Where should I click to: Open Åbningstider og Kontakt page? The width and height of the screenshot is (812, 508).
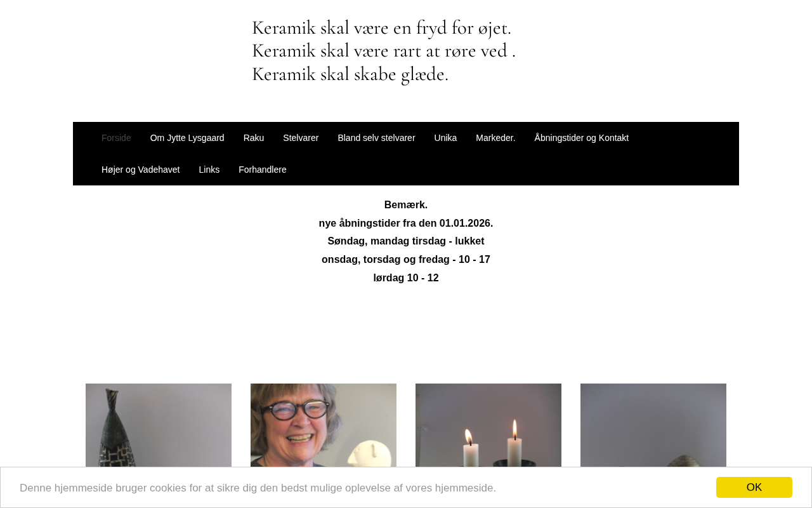point(582,138)
